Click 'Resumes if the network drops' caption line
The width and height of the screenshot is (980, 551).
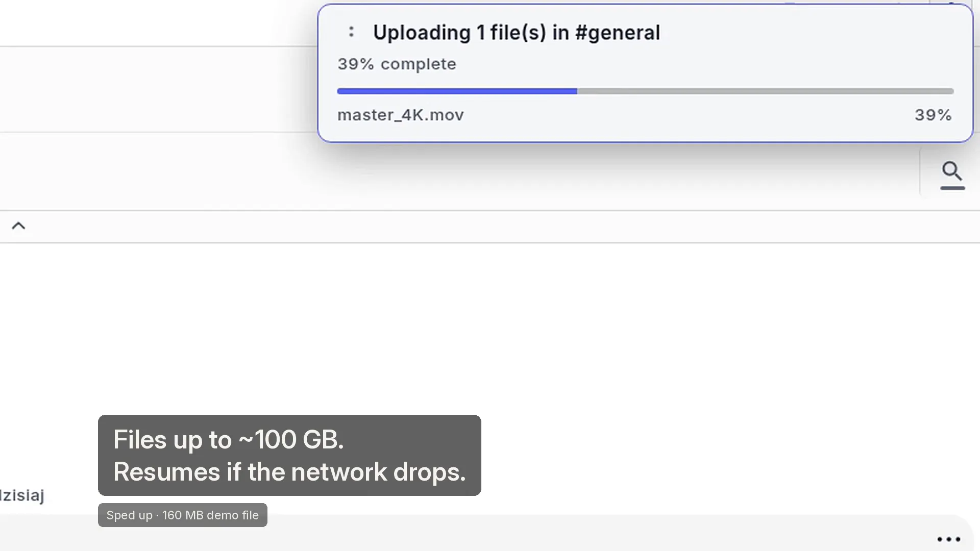pos(289,472)
